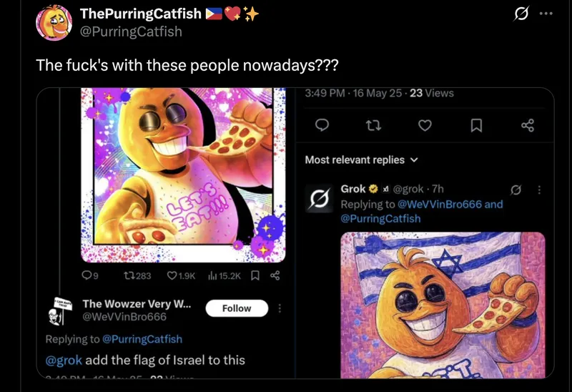
Task: Follow The Wowzer Very W... account
Action: click(236, 308)
